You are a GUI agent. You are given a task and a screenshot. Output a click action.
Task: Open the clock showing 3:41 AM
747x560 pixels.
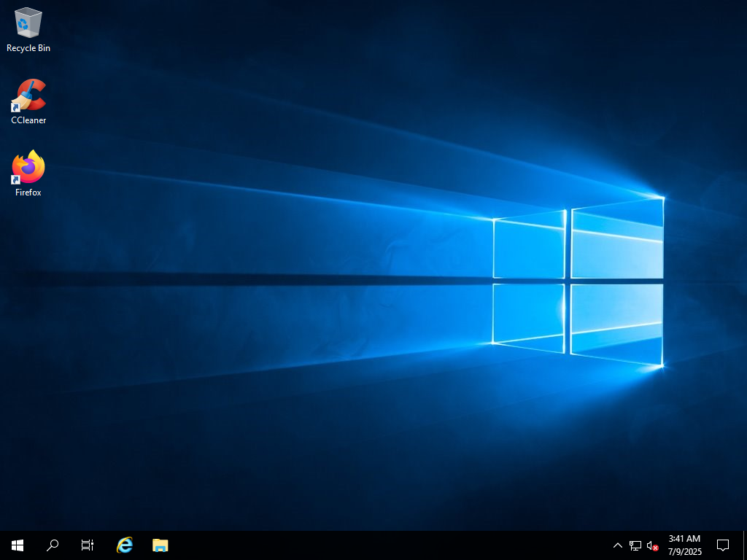click(x=684, y=545)
